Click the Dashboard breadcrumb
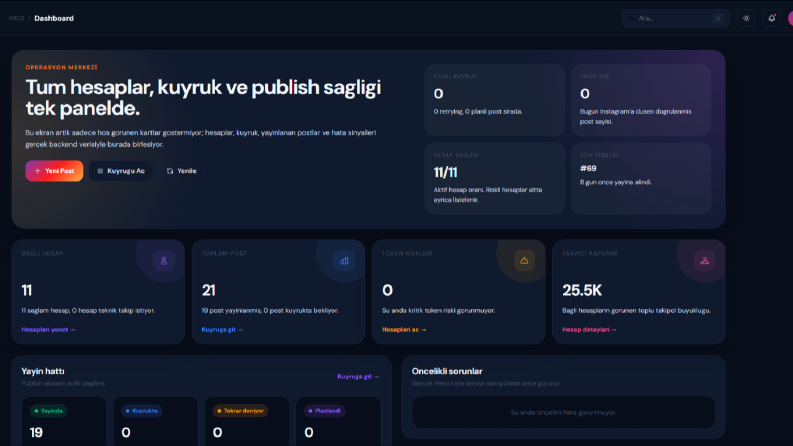Screen dimensions: 793x446 [x=54, y=18]
